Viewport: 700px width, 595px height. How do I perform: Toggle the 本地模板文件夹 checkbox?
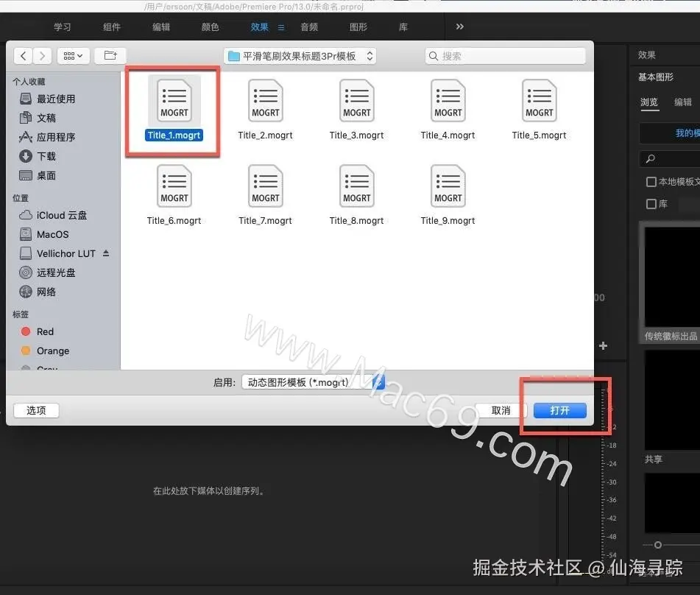coord(651,182)
